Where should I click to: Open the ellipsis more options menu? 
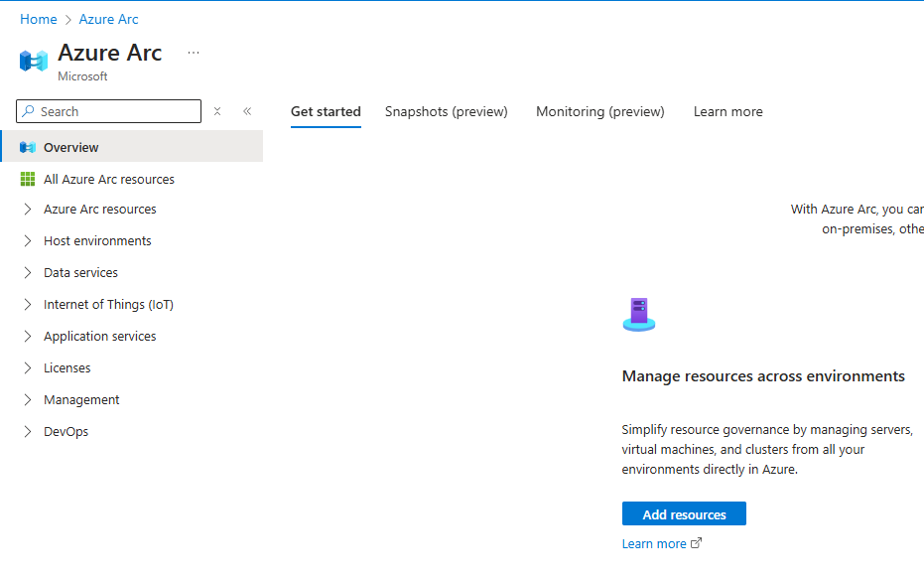click(x=194, y=53)
